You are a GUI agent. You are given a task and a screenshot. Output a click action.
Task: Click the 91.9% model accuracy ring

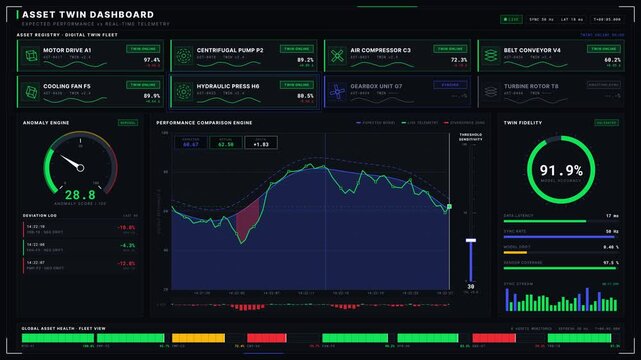coord(561,170)
